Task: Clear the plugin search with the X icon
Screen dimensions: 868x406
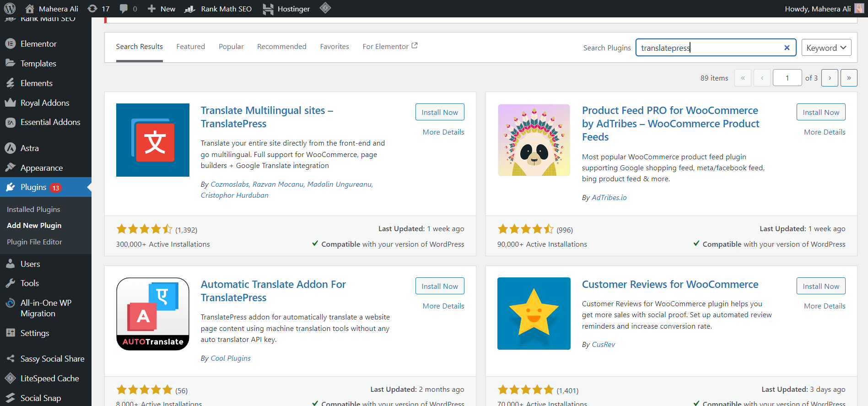Action: tap(787, 48)
